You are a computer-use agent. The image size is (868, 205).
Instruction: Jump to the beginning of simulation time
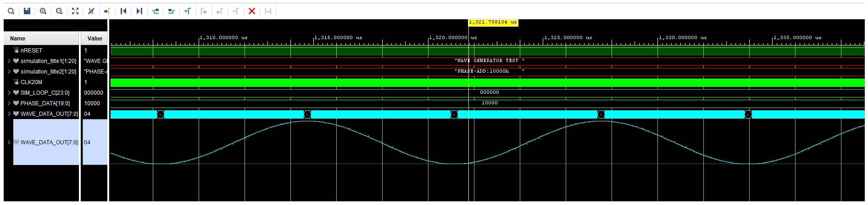pos(123,11)
